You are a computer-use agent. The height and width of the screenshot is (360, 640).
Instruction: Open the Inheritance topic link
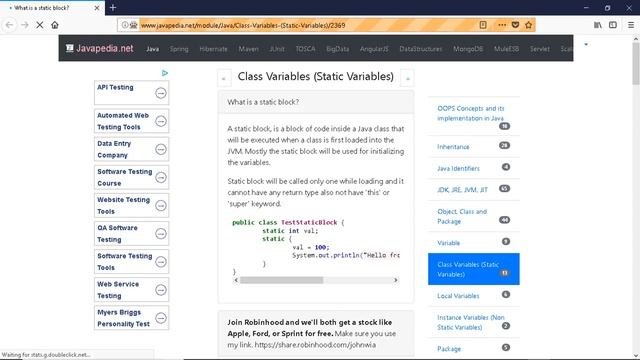click(453, 147)
